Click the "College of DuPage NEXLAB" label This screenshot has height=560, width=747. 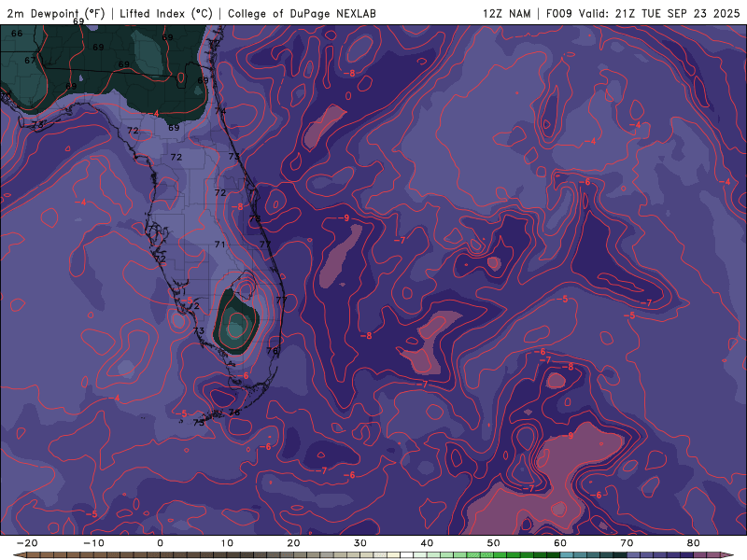302,13
